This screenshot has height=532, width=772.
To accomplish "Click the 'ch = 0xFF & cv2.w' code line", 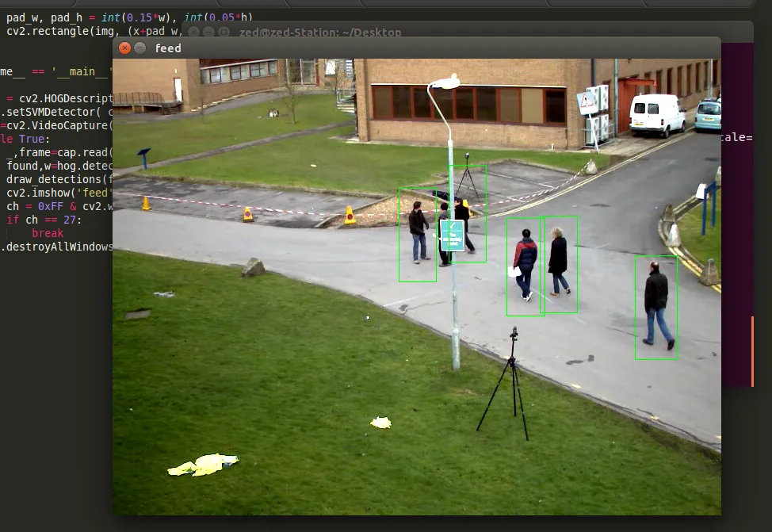I will tap(60, 206).
